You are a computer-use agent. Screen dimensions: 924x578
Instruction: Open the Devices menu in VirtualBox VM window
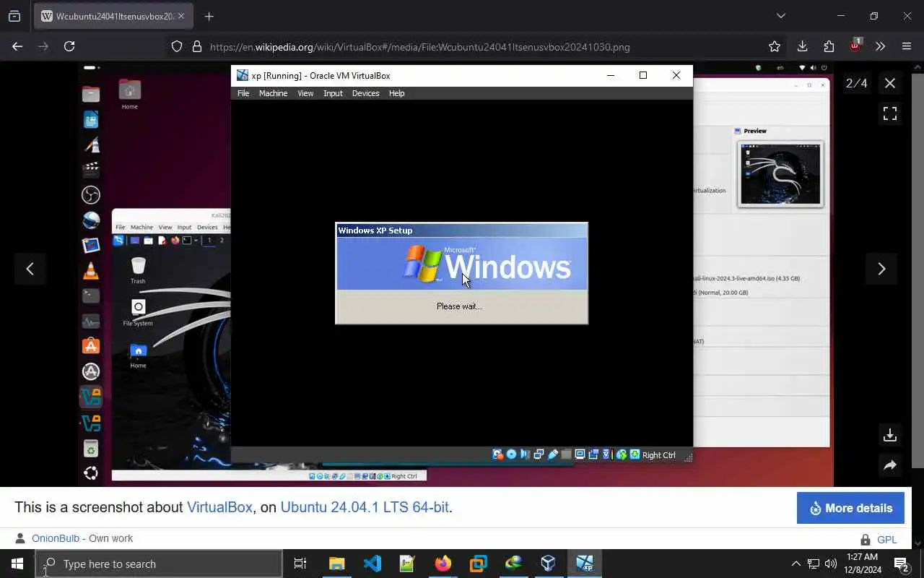click(365, 93)
